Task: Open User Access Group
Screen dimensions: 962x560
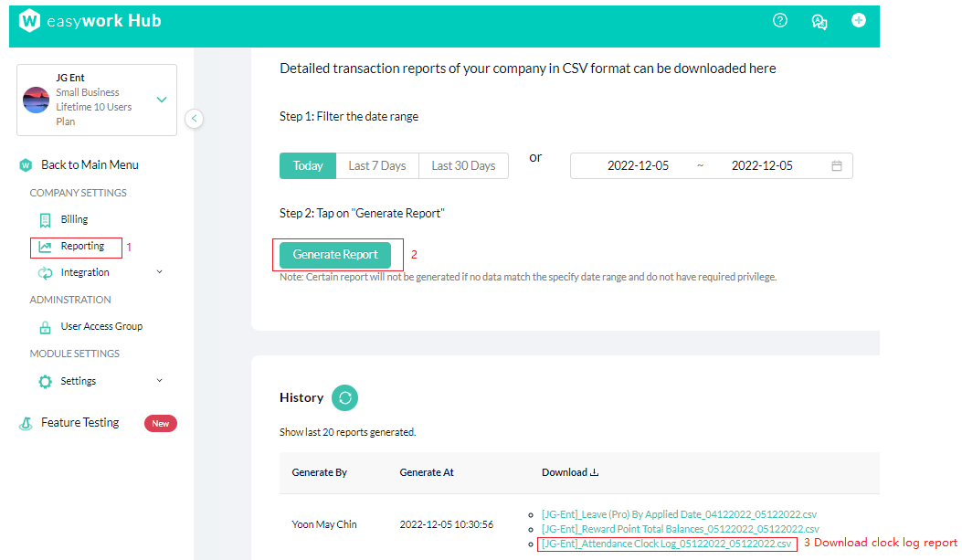Action: 101,326
